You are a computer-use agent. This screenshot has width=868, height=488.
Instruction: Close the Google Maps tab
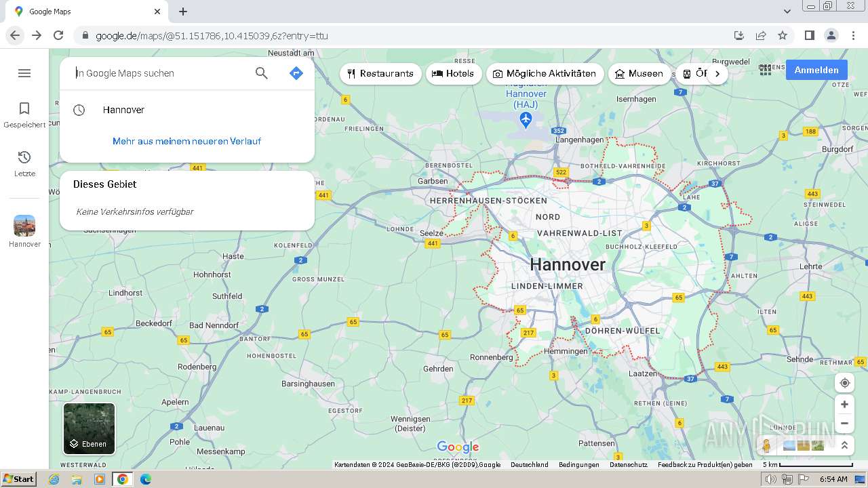[157, 12]
